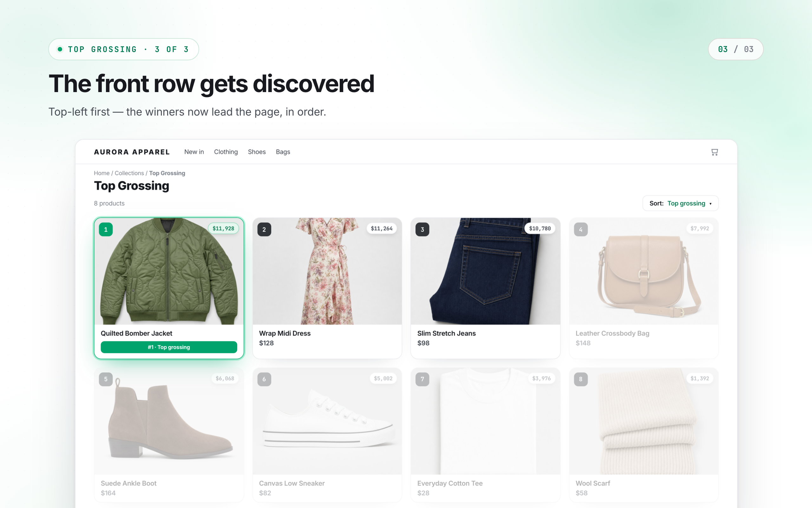Screen dimensions: 812x508
Task: Click the Leather Crossbody Bag title
Action: pyautogui.click(x=612, y=333)
